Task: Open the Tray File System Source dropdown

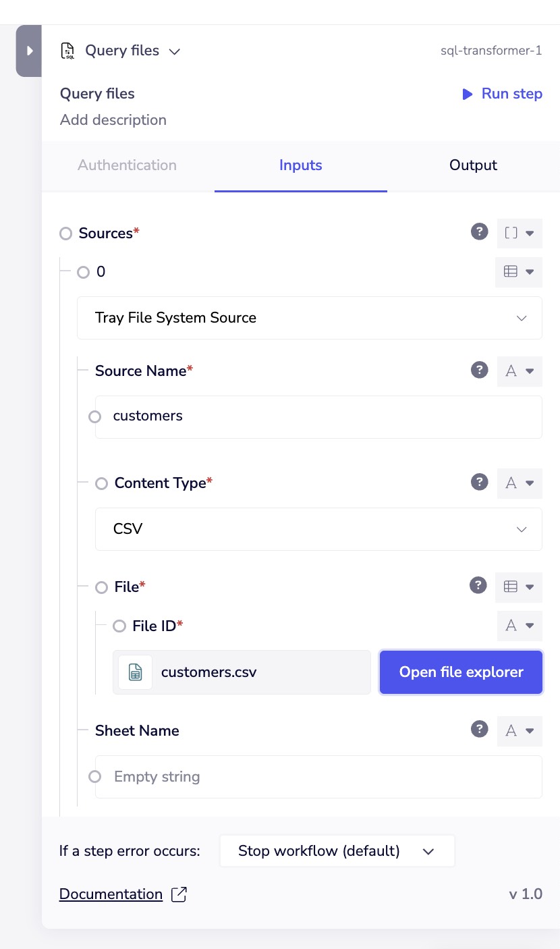Action: pyautogui.click(x=310, y=317)
